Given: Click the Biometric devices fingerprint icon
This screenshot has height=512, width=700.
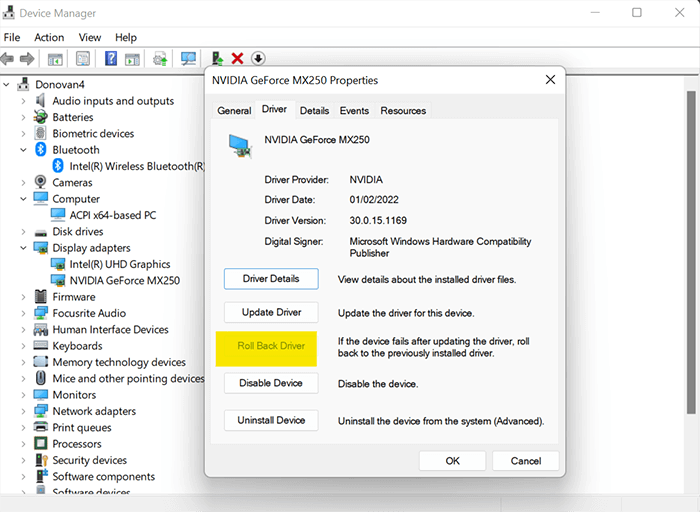Looking at the screenshot, I should tap(41, 133).
